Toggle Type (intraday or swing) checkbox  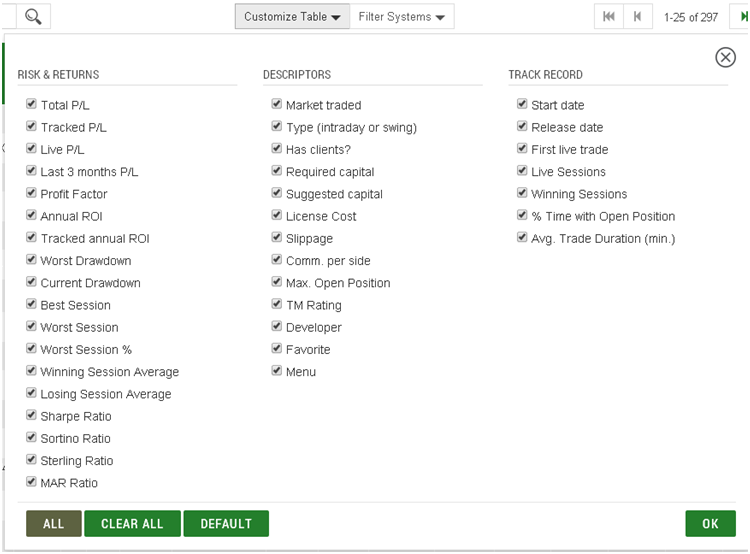tap(276, 126)
